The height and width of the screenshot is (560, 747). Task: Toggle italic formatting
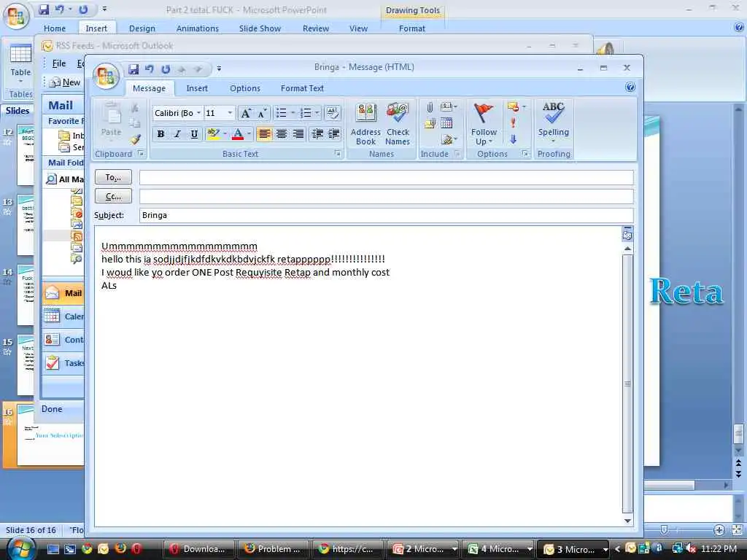(x=177, y=134)
